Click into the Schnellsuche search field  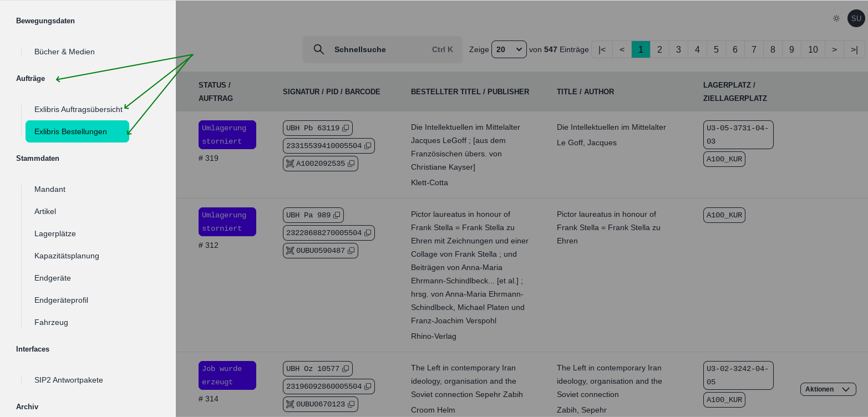pyautogui.click(x=377, y=49)
